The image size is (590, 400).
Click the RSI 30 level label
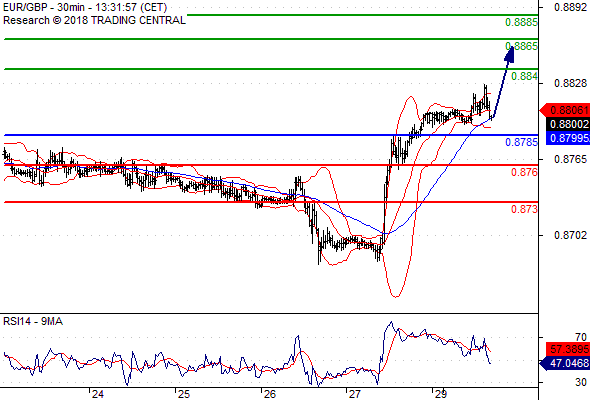point(581,382)
